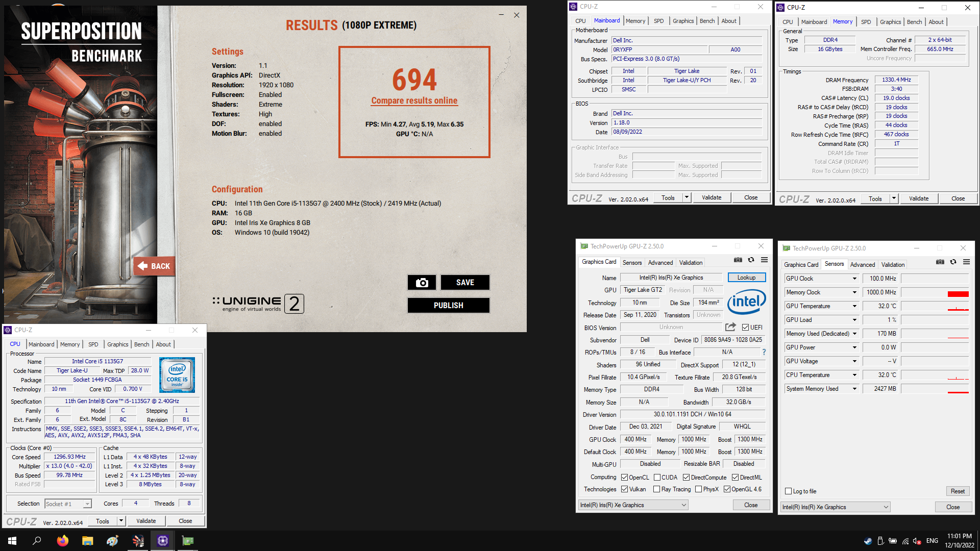The image size is (980, 551).
Task: Click the GPU Temperature sensor graph
Action: tap(935, 306)
